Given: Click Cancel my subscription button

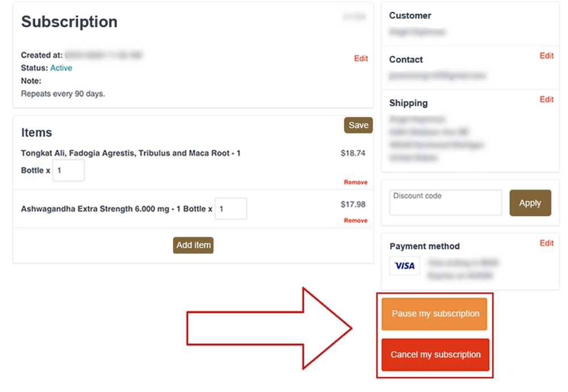Looking at the screenshot, I should point(436,355).
